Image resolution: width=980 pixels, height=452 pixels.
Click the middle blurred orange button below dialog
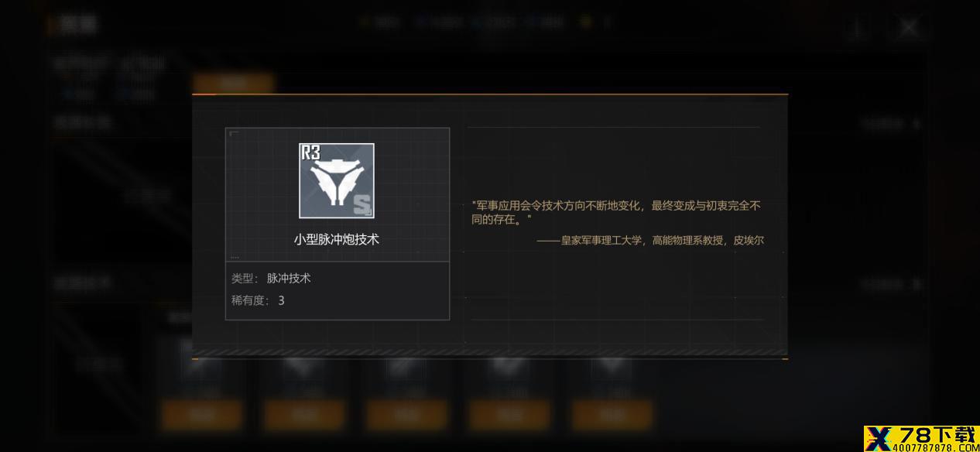[x=406, y=415]
